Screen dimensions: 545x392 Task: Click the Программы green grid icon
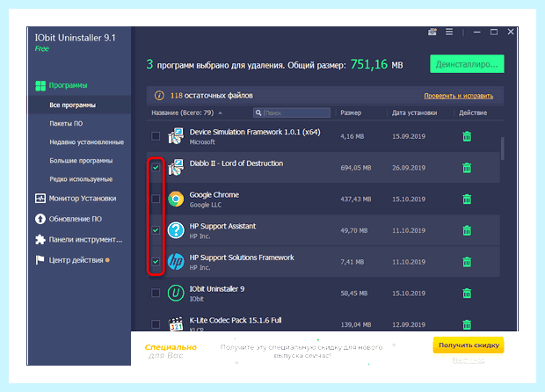pos(40,85)
